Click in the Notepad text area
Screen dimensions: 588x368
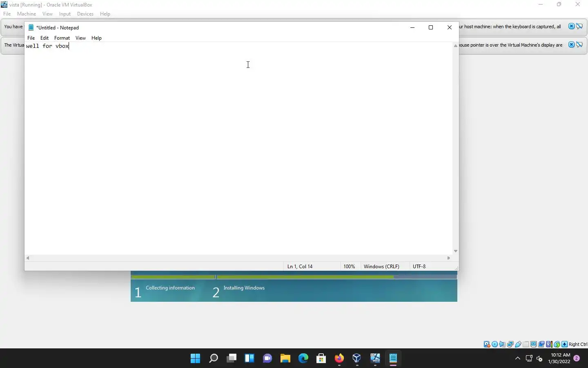238,148
